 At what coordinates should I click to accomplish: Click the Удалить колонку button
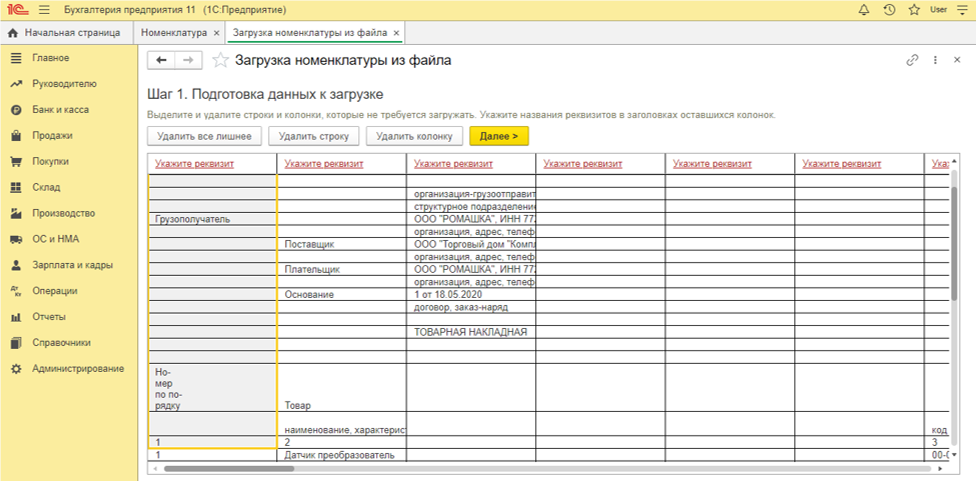[x=415, y=136]
